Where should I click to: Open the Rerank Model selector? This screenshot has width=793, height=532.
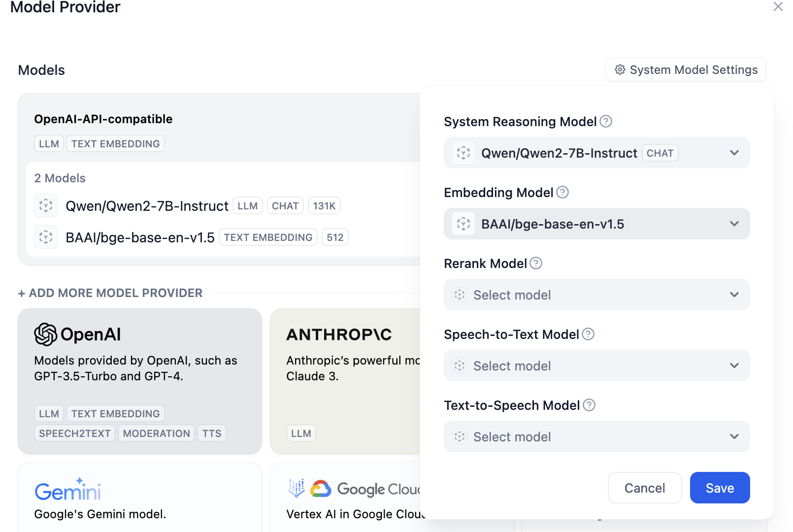coord(596,295)
